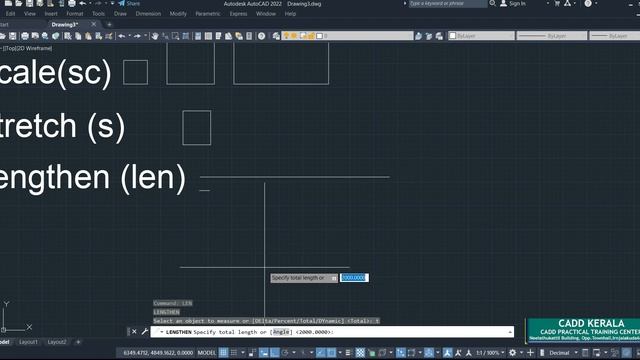The width and height of the screenshot is (640, 360).
Task: Click the Plot printer icon in quick access toolbar
Action: (x=71, y=3)
